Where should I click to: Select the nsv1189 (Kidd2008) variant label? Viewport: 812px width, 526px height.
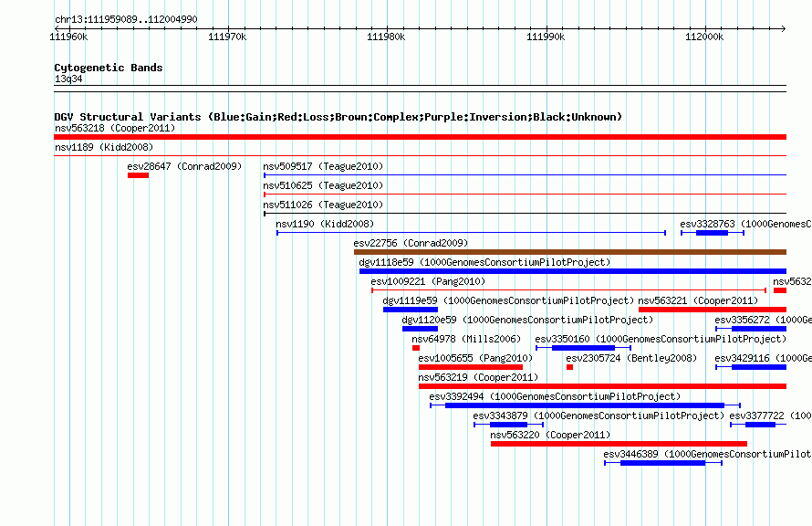[104, 147]
